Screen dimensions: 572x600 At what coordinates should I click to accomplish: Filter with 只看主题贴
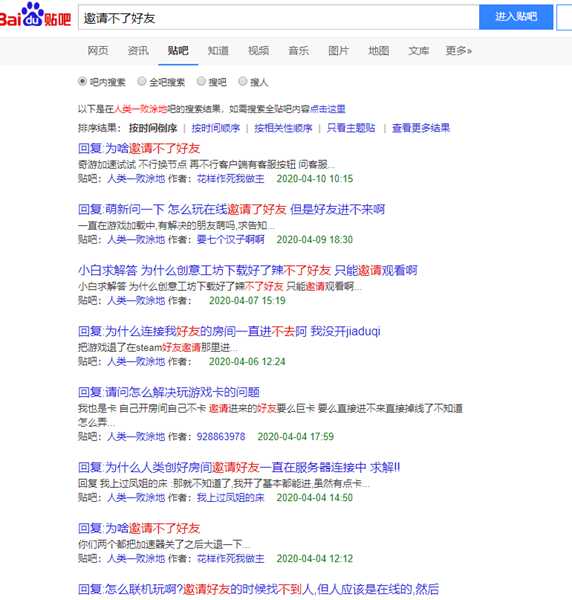coord(351,128)
